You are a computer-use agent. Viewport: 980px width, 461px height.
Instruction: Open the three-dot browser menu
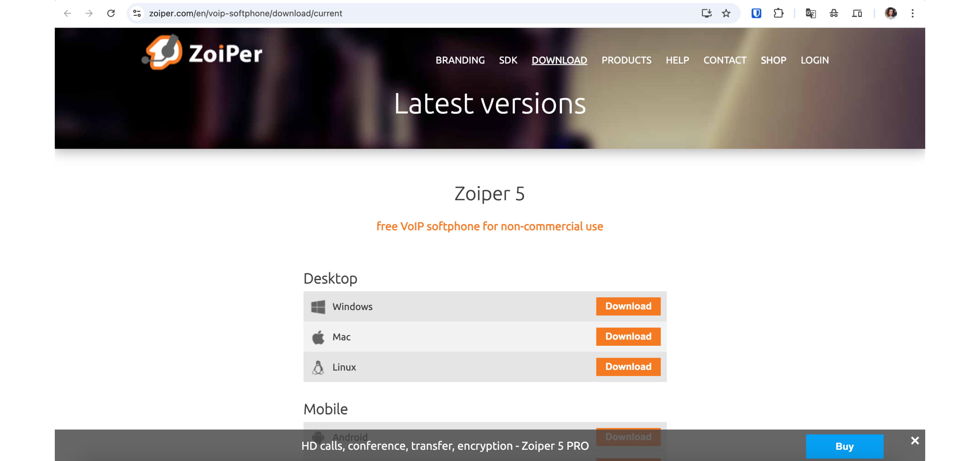pyautogui.click(x=912, y=13)
